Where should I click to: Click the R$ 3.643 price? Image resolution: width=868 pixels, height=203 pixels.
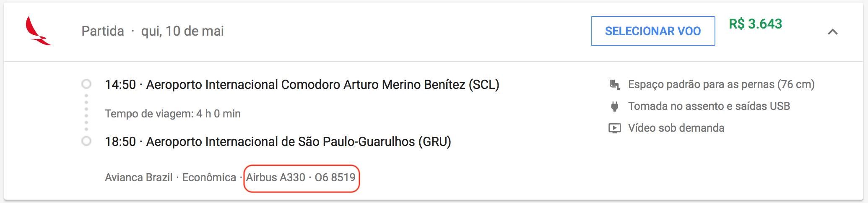click(x=756, y=24)
